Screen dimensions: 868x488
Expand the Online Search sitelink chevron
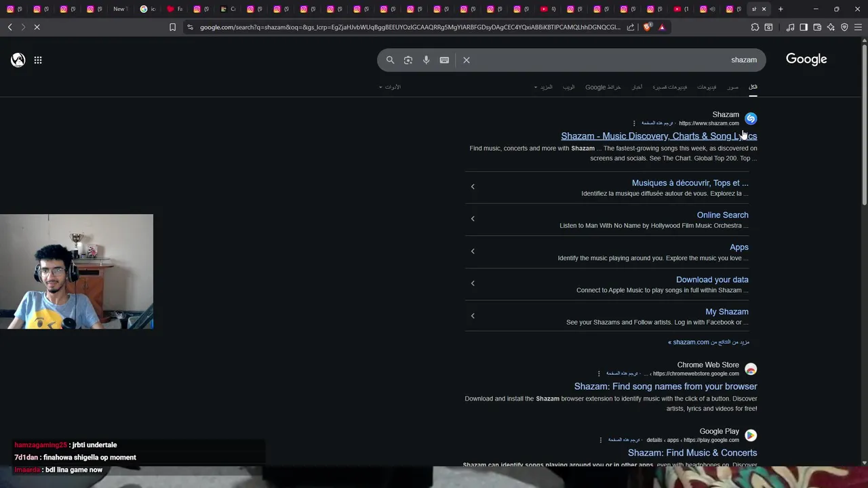473,219
